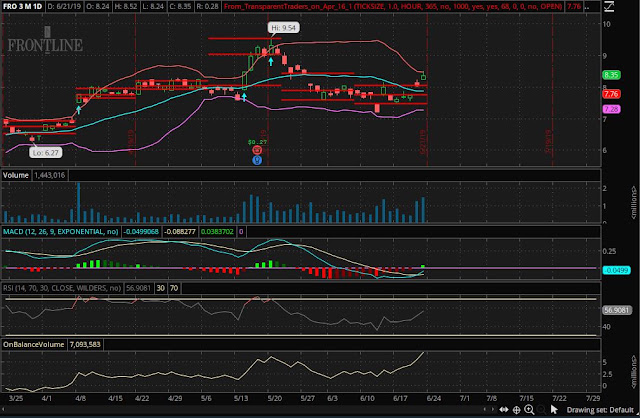Toggle the auto-scale price axis icon
Image resolution: width=640 pixels, height=418 pixels.
(x=608, y=6)
